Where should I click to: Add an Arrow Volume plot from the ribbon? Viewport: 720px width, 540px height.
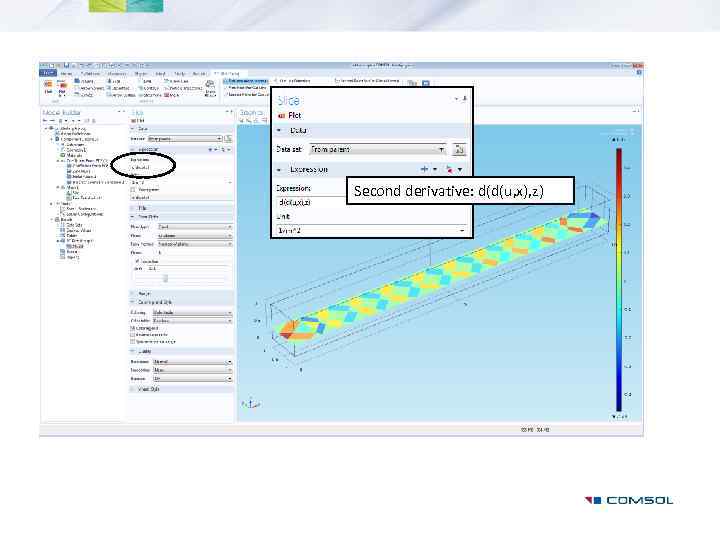point(91,88)
